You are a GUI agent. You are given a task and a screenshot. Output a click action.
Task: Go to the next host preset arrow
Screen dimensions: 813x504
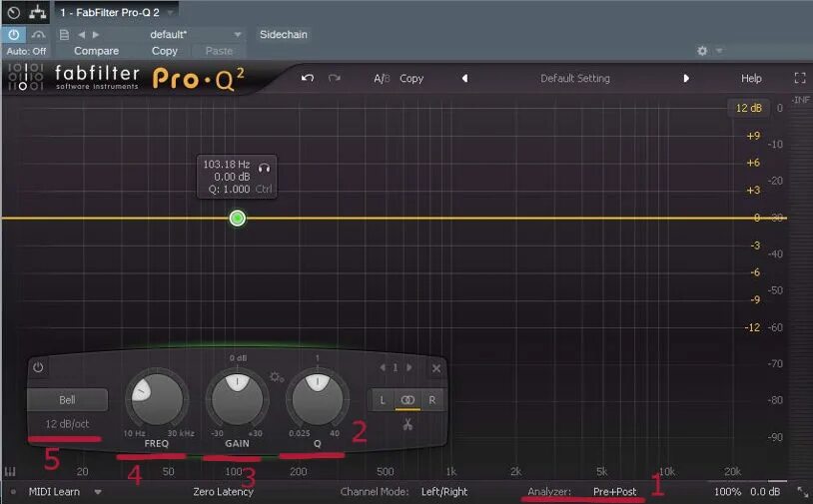pyautogui.click(x=96, y=35)
